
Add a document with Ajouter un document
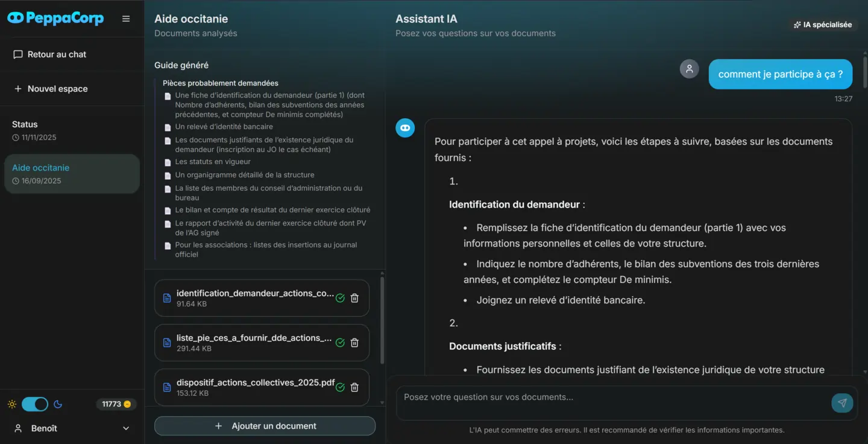[x=265, y=426]
